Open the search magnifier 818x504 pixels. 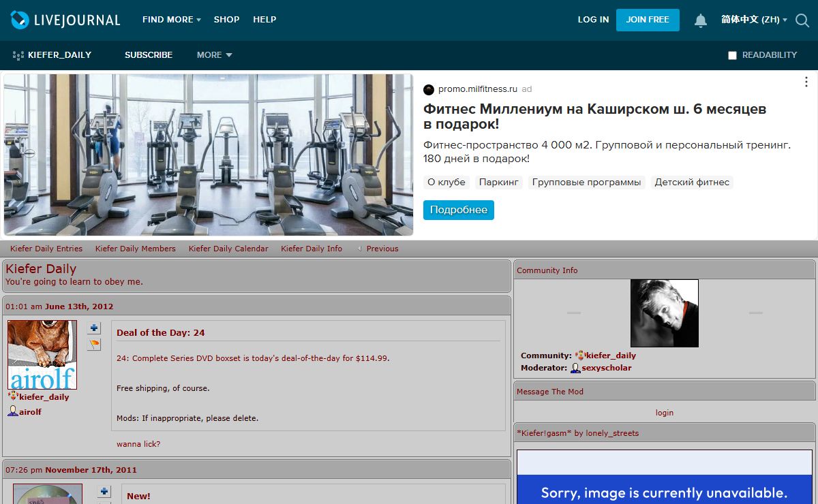(x=802, y=20)
